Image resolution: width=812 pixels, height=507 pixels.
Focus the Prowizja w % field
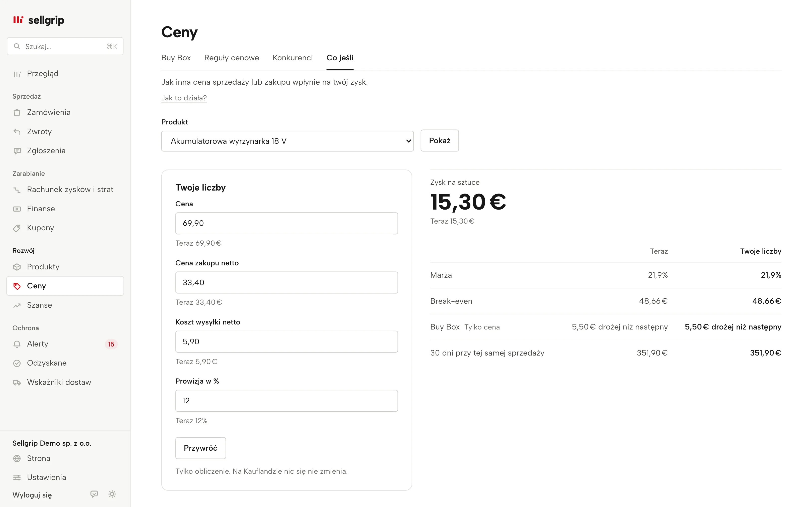click(286, 401)
